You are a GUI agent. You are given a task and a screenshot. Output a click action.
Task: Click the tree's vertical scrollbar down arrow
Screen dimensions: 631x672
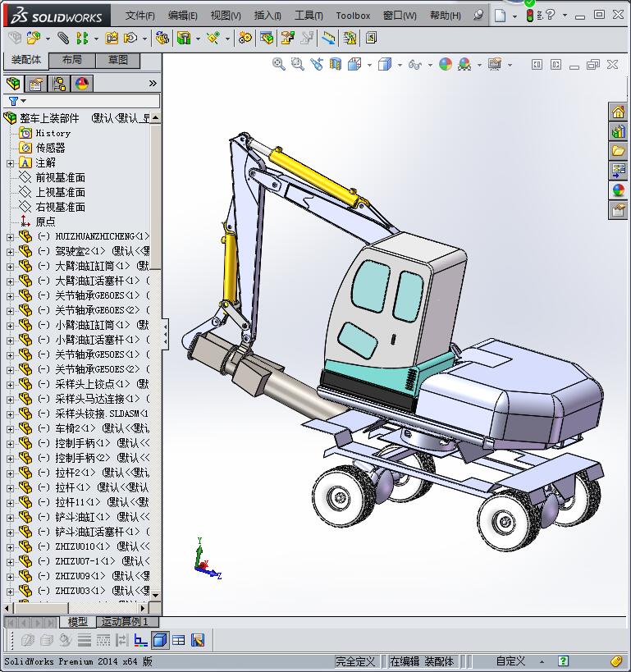156,596
